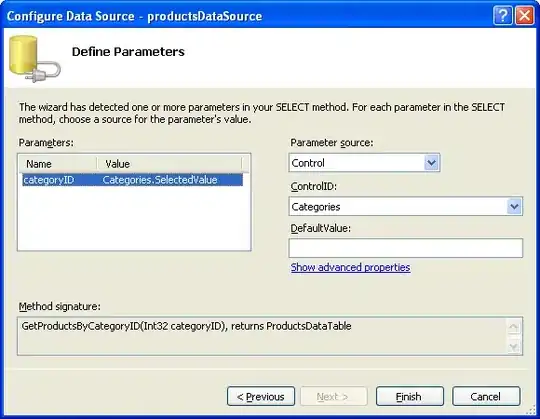The width and height of the screenshot is (540, 419).
Task: Click the Value column header
Action: point(169,164)
